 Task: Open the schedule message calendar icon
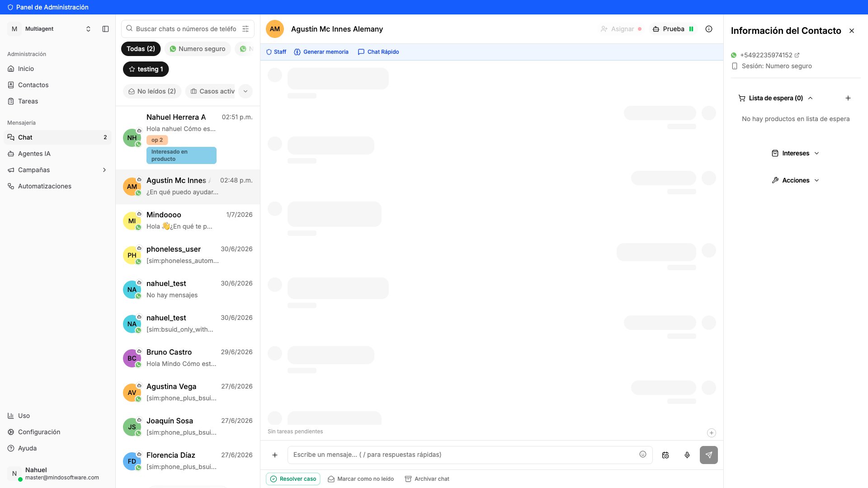pos(665,455)
